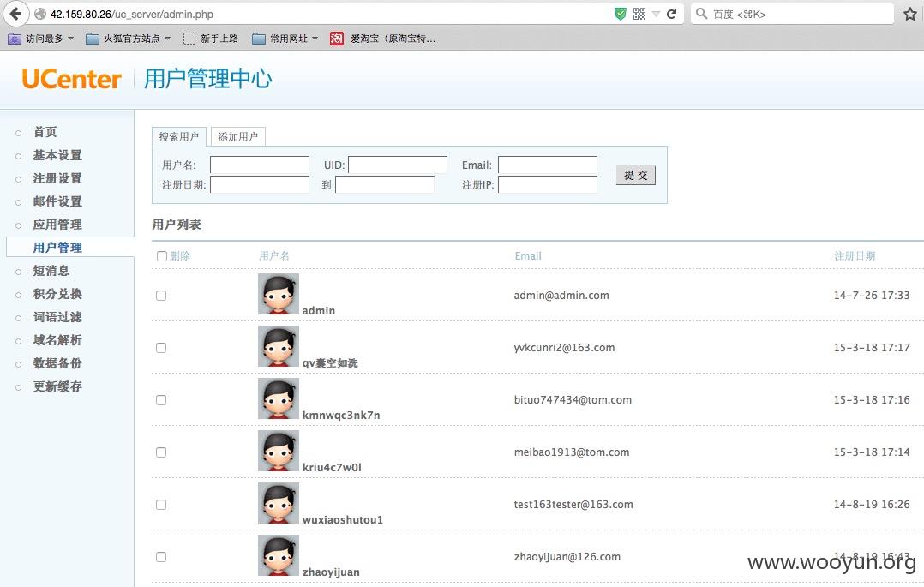Expand the 常用网址 bookmark folder
The width and height of the screenshot is (924, 587).
pyautogui.click(x=285, y=39)
